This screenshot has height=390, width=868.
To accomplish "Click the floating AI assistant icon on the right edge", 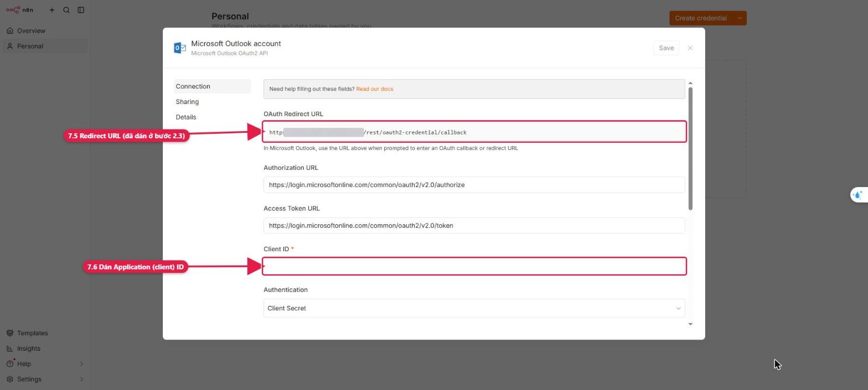I will 858,195.
